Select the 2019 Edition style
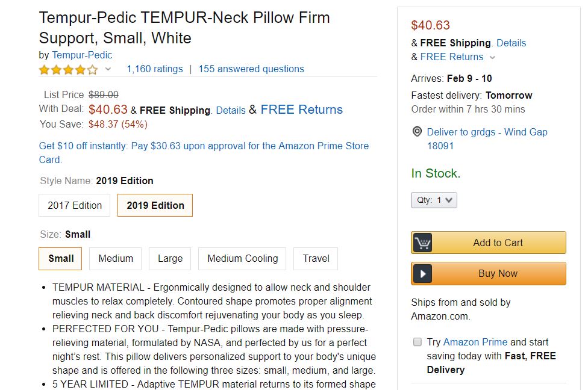 click(155, 205)
